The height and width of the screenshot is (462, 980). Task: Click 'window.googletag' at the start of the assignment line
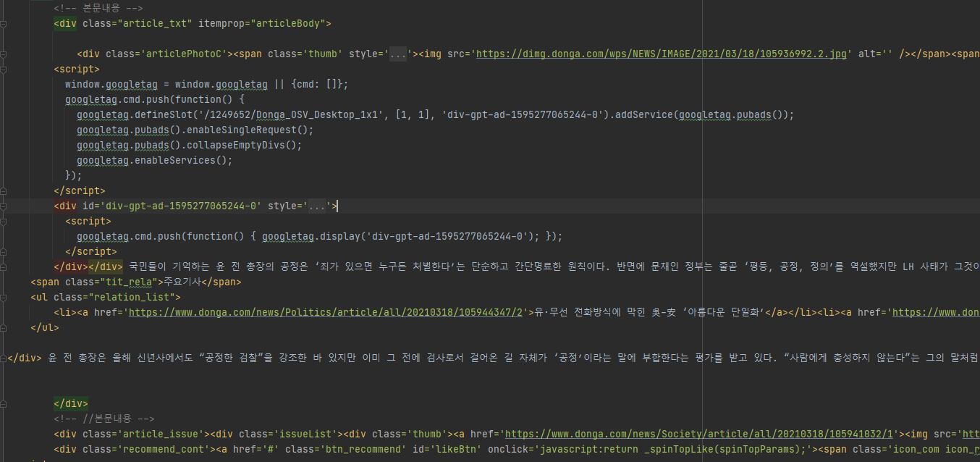pyautogui.click(x=111, y=85)
